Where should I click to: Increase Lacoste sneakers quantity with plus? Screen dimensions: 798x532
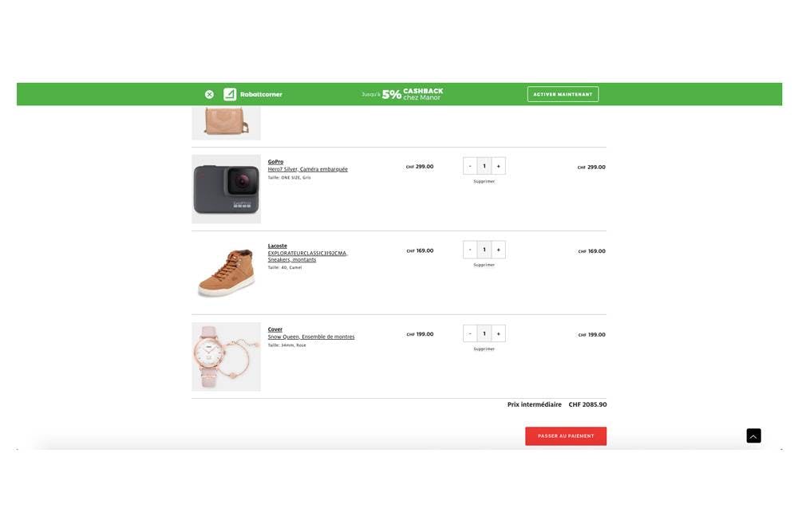[x=499, y=250]
